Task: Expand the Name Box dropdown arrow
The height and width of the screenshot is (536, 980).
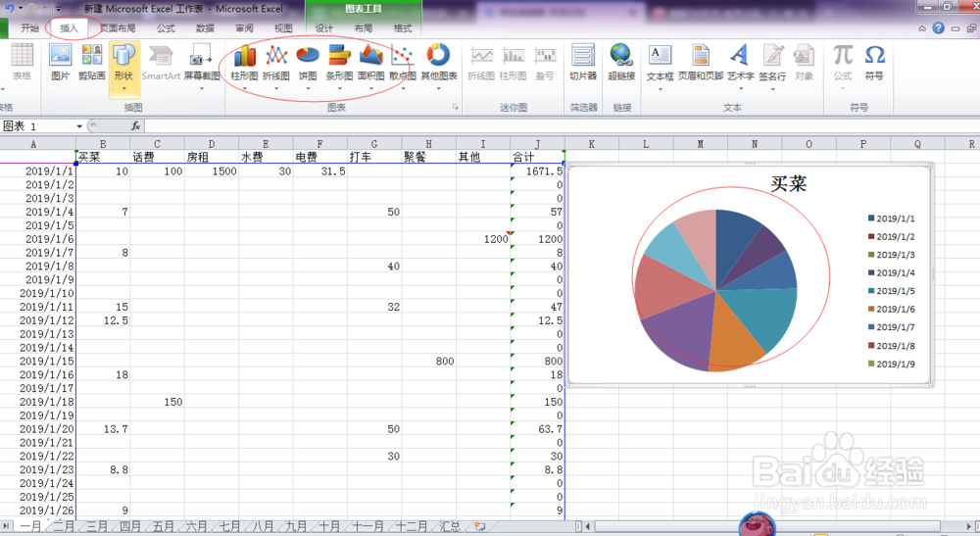Action: pos(79,126)
